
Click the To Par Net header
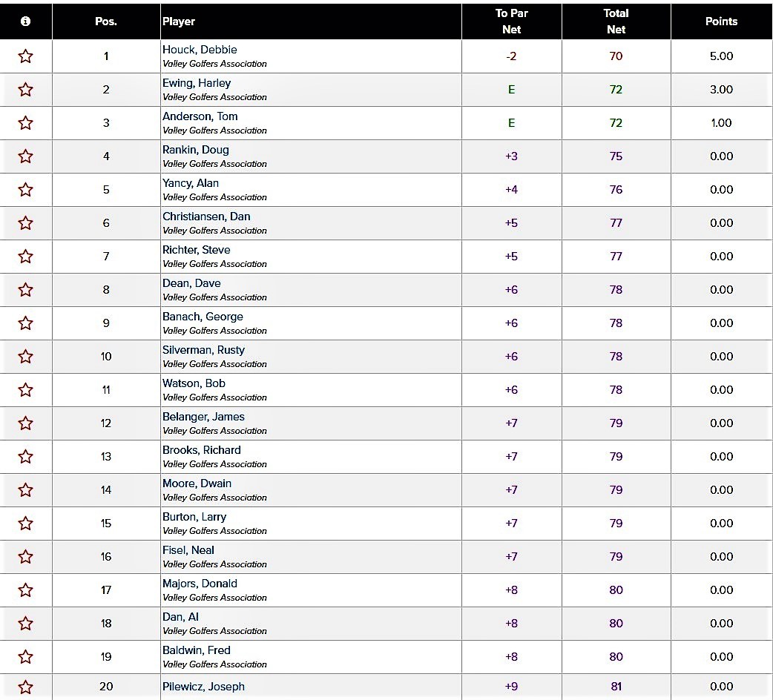[x=512, y=22]
